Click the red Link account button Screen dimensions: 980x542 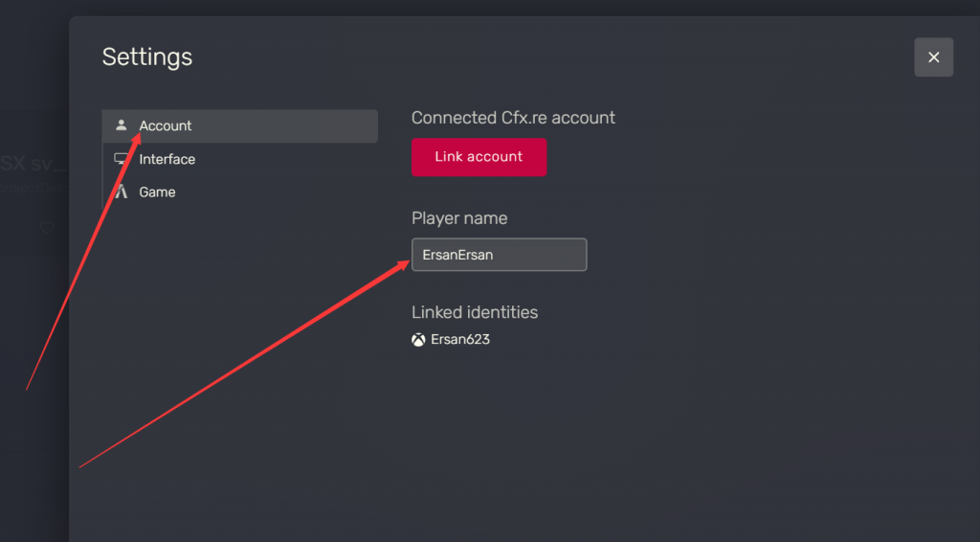[x=479, y=157]
